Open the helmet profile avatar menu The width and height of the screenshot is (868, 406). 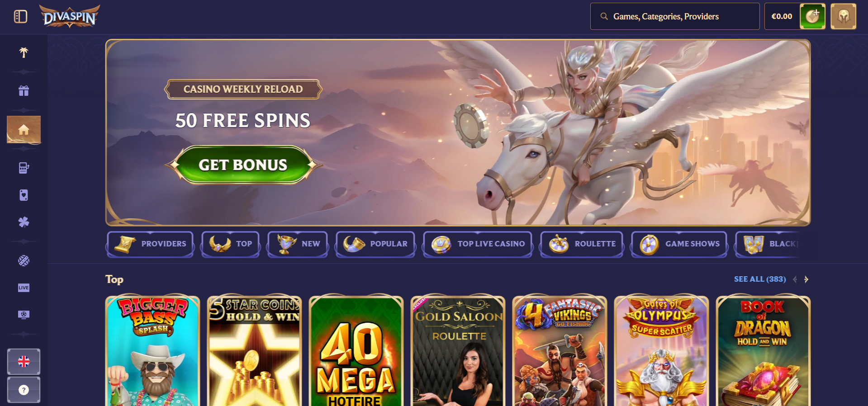click(843, 17)
